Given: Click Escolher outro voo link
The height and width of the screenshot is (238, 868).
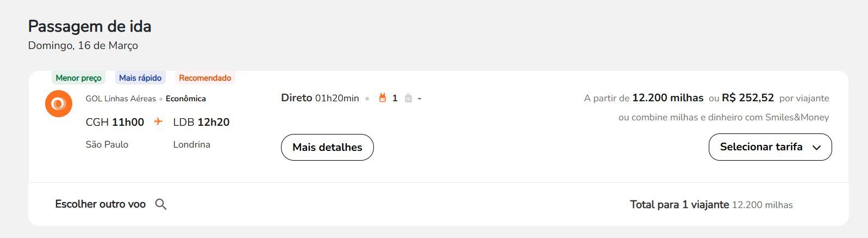Looking at the screenshot, I should 101,204.
